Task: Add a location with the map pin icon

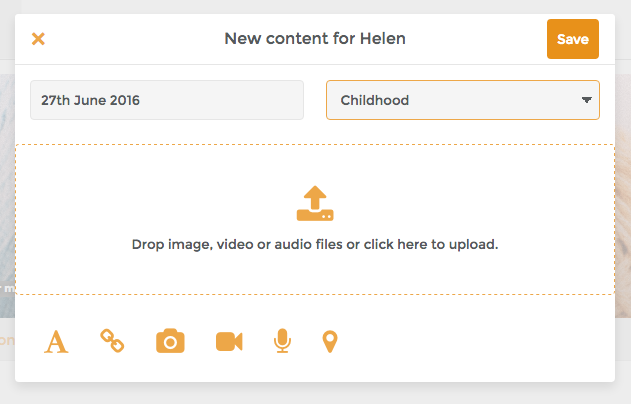Action: [x=329, y=342]
